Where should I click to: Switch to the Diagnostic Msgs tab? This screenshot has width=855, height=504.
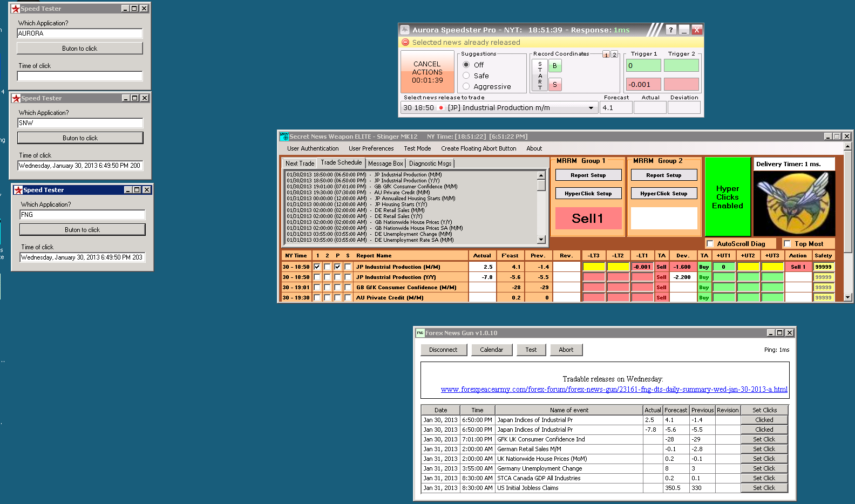pyautogui.click(x=430, y=164)
